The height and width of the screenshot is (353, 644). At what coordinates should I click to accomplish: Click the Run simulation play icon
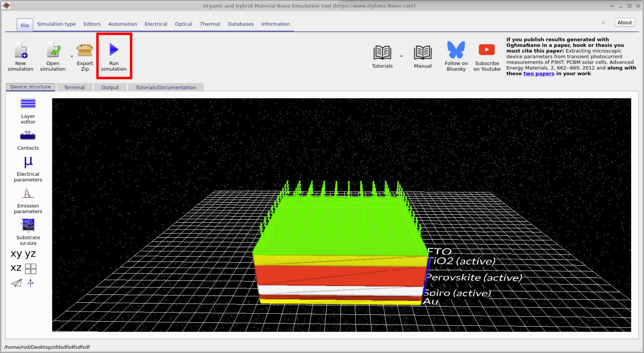point(114,50)
